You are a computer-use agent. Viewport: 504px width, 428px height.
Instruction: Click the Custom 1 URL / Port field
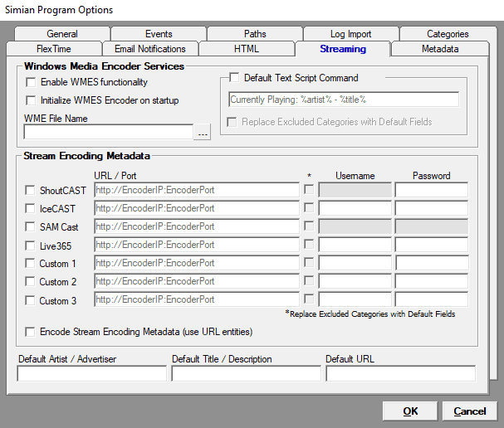197,263
